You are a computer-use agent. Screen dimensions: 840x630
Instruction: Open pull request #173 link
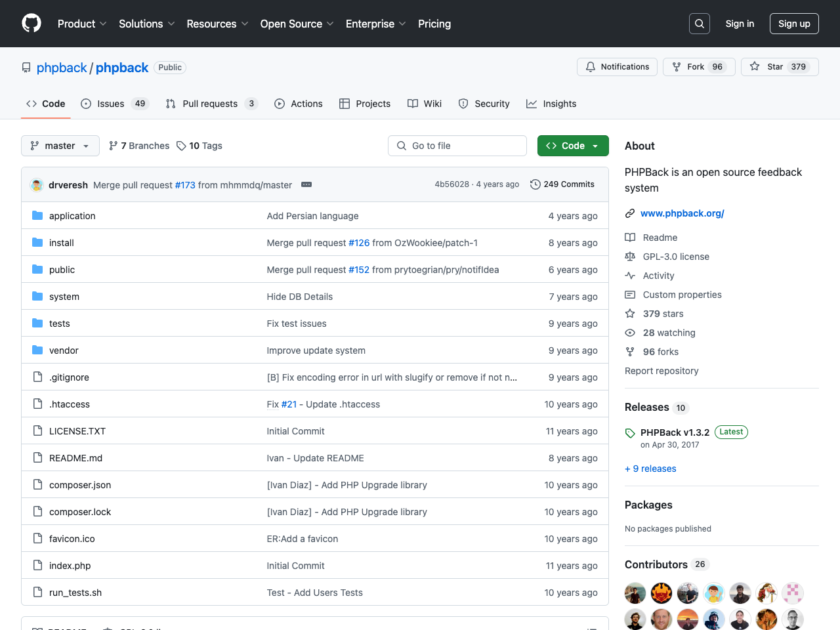pos(185,185)
